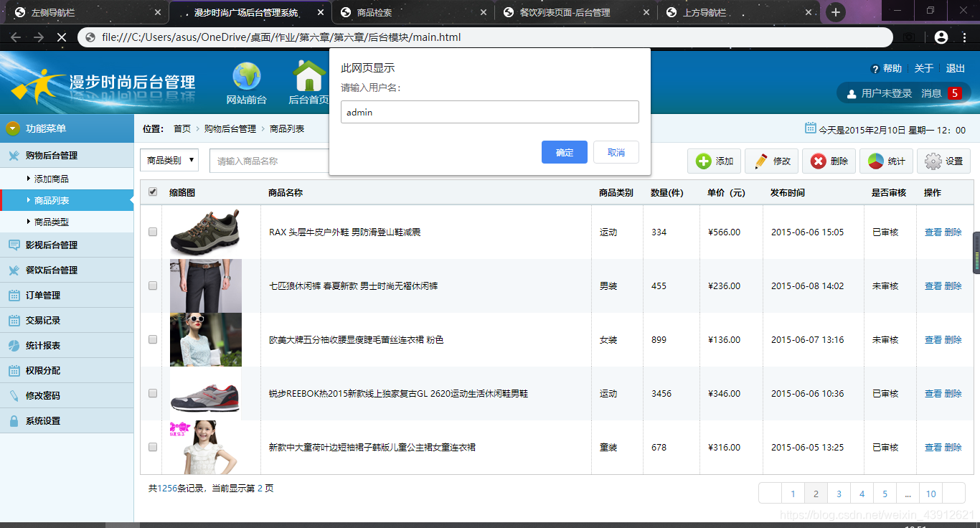Click 删除 for the 七匹狼休闲裤 row

[953, 286]
